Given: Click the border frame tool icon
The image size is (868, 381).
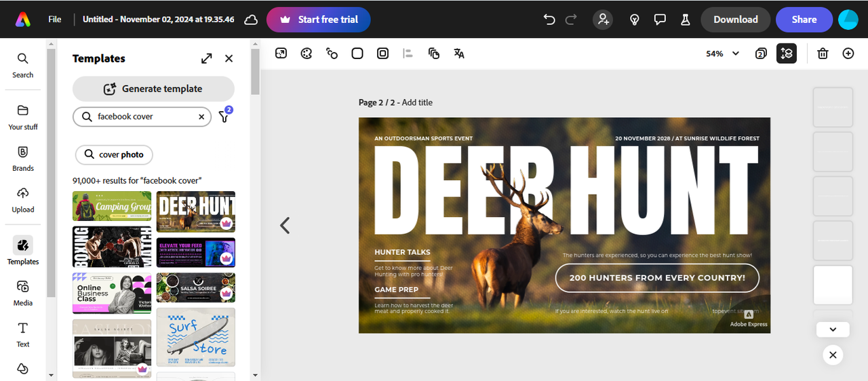Looking at the screenshot, I should pyautogui.click(x=382, y=54).
